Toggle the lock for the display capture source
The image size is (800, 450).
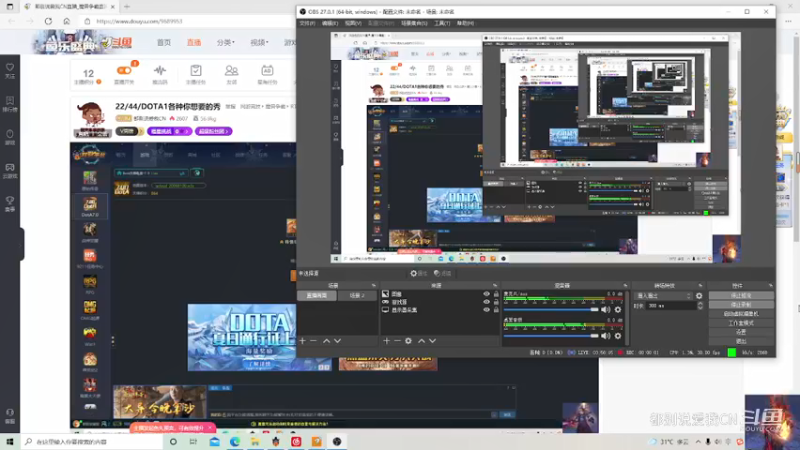click(x=496, y=310)
